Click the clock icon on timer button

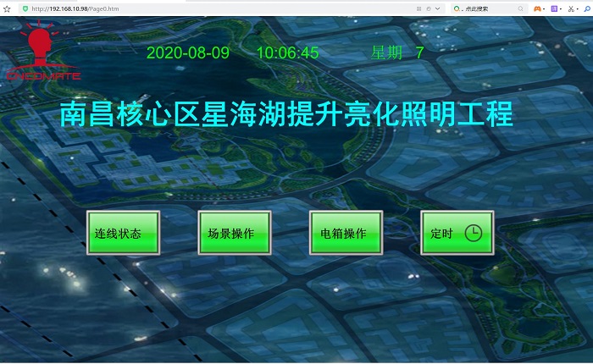click(474, 233)
